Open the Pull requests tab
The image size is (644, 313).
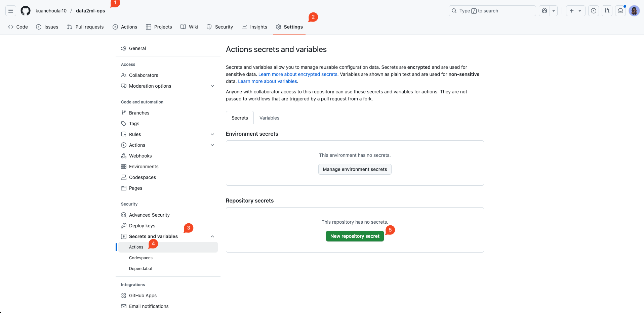tap(85, 27)
